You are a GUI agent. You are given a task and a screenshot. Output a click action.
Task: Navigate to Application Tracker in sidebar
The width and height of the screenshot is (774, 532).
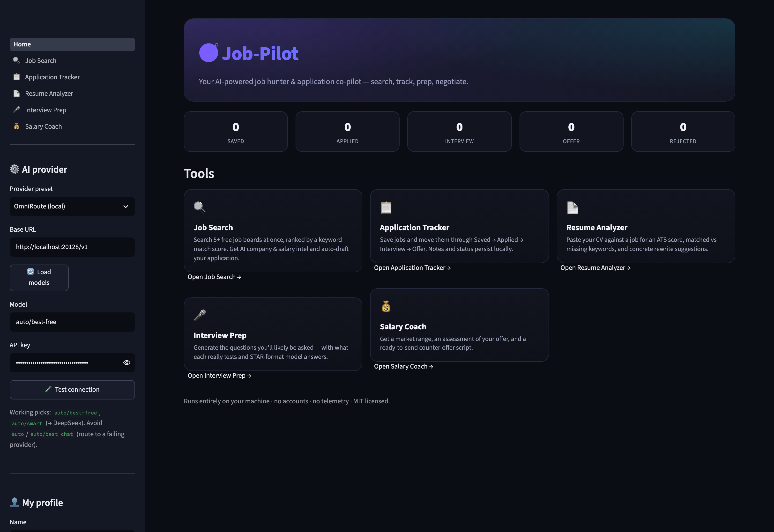[72, 77]
